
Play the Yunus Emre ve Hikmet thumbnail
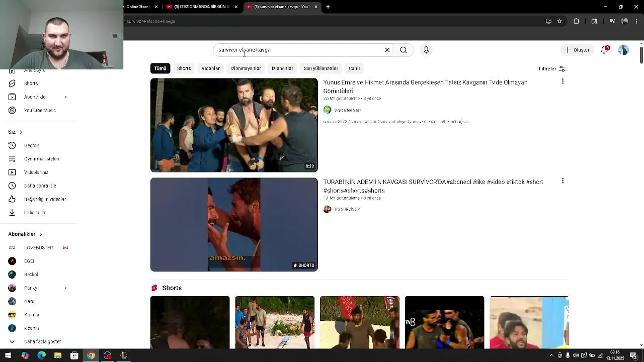234,125
